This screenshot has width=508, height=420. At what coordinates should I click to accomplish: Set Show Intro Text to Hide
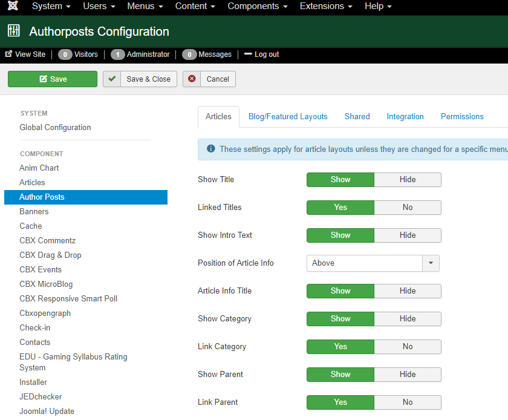coord(408,235)
